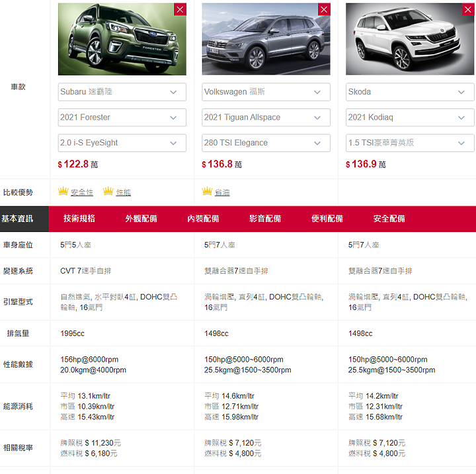Image resolution: width=476 pixels, height=474 pixels.
Task: Open the Volkswagen 福斯 brand dropdown
Action: click(x=266, y=92)
